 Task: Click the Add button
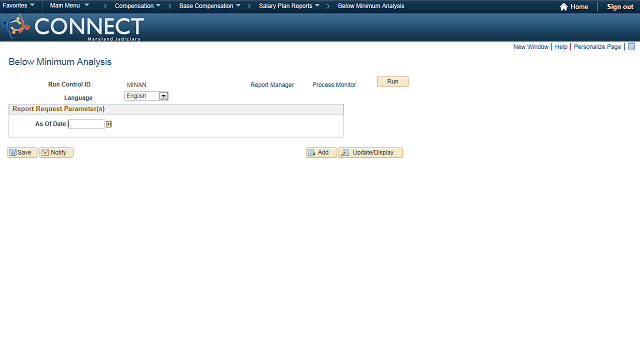click(321, 153)
